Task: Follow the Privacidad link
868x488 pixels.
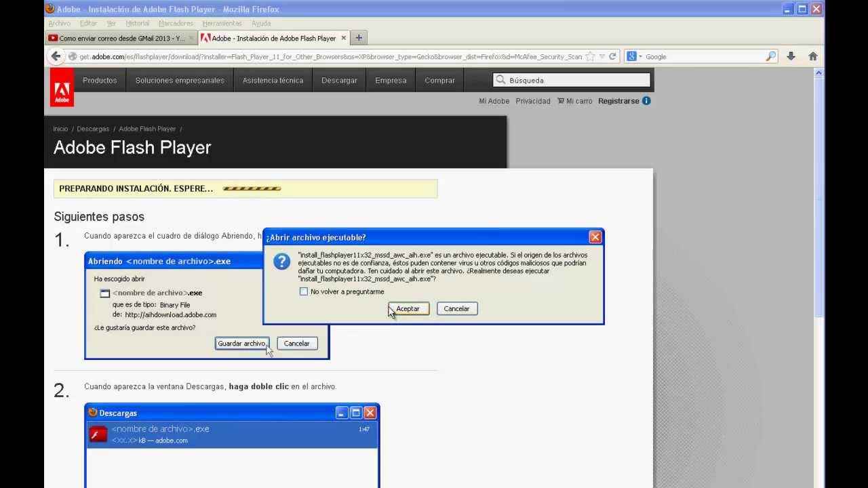Action: [x=533, y=101]
